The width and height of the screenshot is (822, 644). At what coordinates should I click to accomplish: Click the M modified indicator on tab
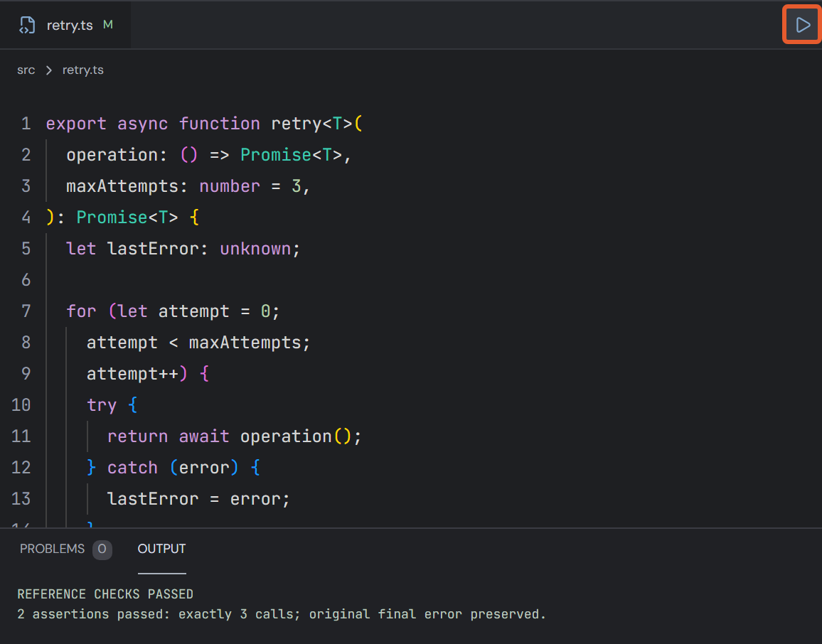coord(108,25)
